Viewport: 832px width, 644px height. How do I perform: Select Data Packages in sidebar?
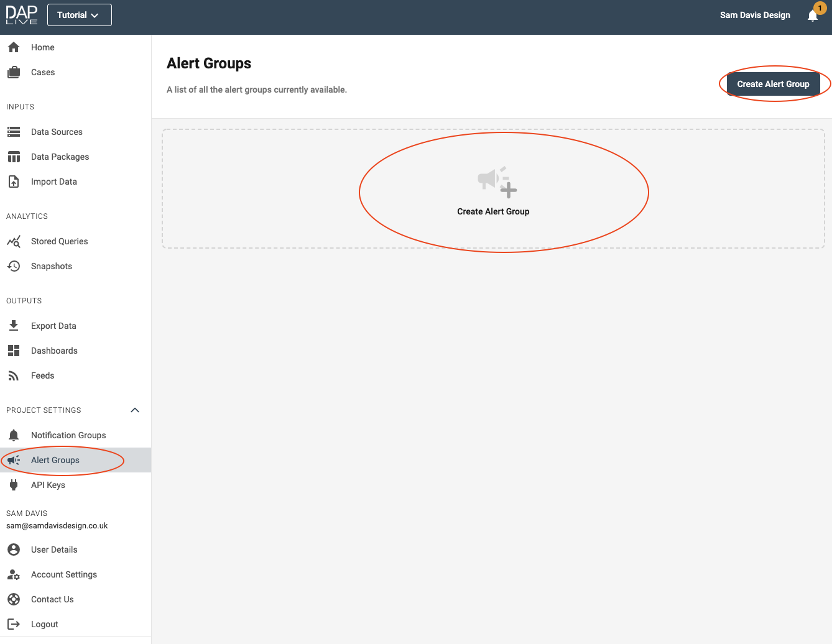coord(60,157)
